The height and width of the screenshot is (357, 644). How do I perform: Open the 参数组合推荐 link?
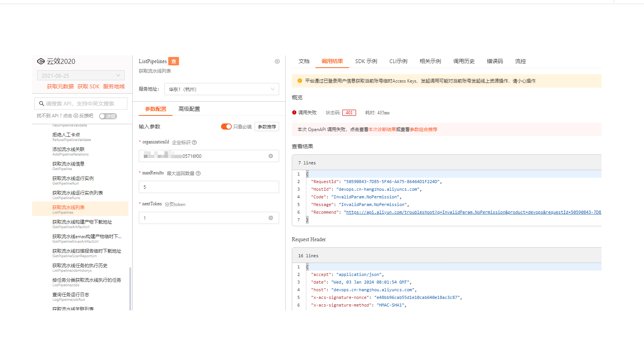pyautogui.click(x=424, y=130)
